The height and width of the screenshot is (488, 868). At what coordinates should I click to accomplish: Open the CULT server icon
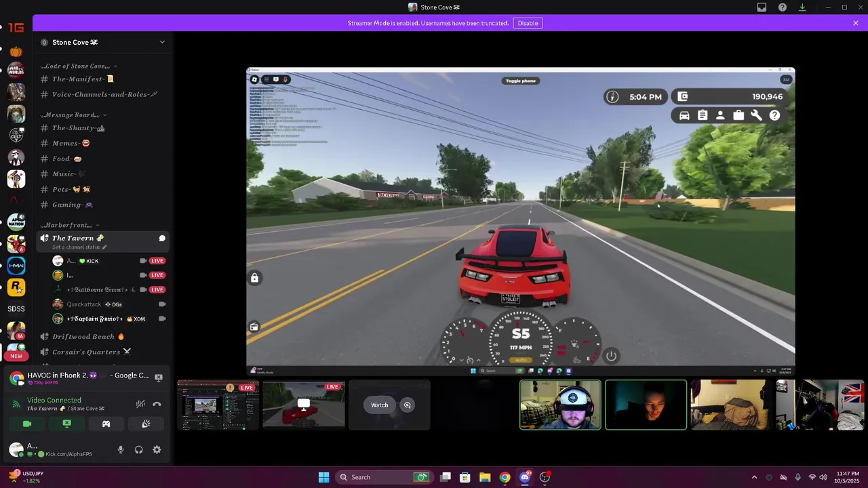tap(16, 136)
